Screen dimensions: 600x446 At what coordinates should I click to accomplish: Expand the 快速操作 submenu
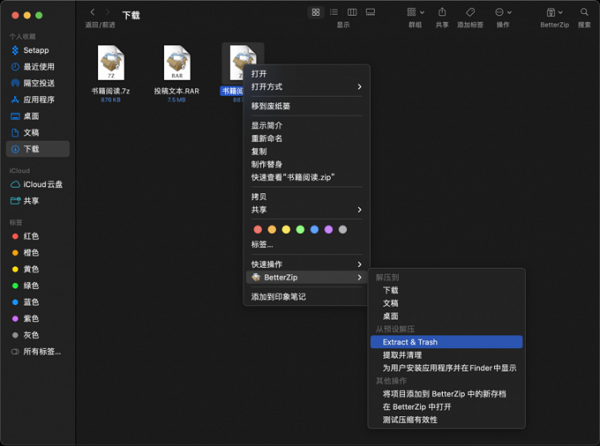tap(306, 264)
